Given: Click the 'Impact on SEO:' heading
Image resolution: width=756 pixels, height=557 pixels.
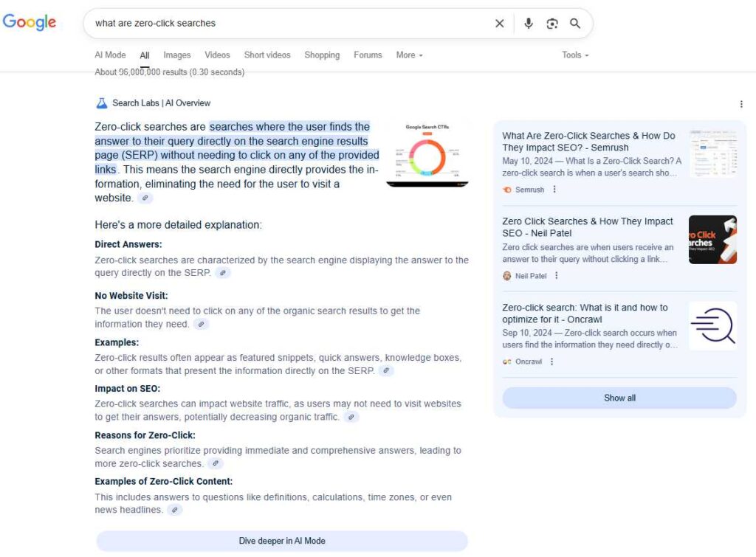Looking at the screenshot, I should click(127, 388).
